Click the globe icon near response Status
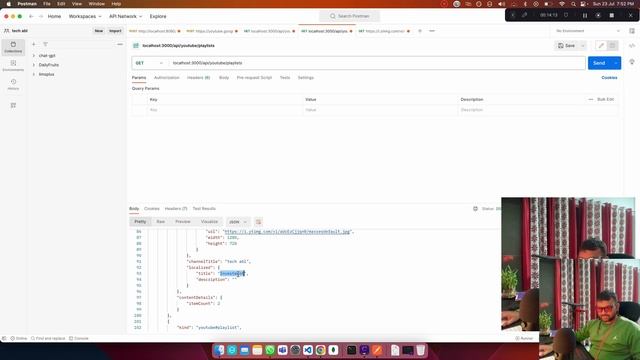 [475, 209]
